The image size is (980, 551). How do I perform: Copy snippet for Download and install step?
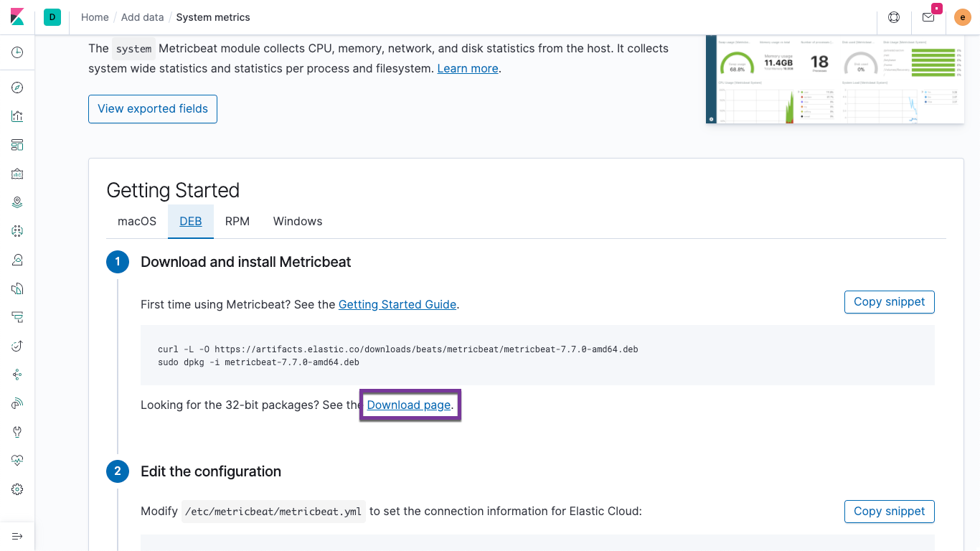[x=890, y=302]
